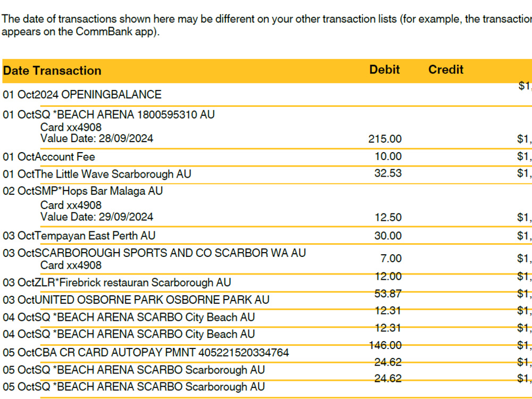Click the '01 OctAccount Fee' transaction
This screenshot has height=399, width=532.
point(49,157)
